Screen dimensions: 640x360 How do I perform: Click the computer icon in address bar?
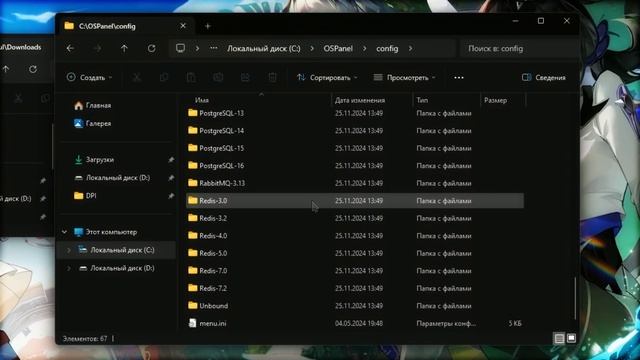point(180,48)
